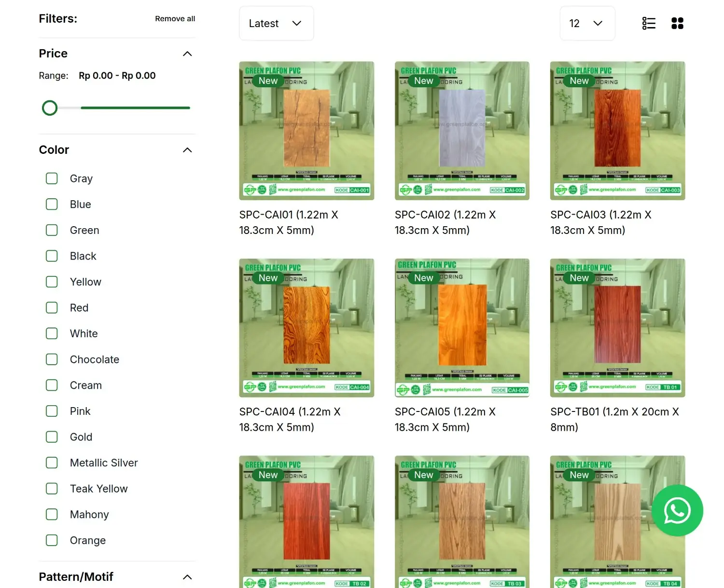The image size is (724, 588).
Task: Open the Latest sort dropdown
Action: (276, 23)
